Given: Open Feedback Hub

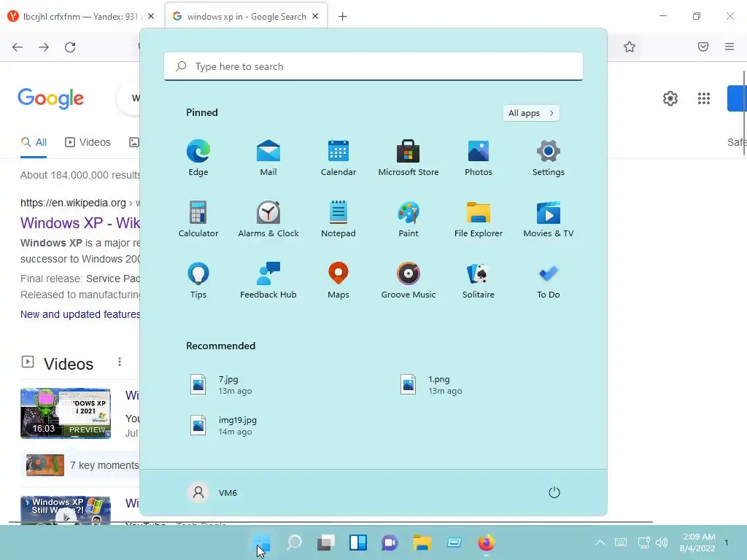Looking at the screenshot, I should point(268,281).
